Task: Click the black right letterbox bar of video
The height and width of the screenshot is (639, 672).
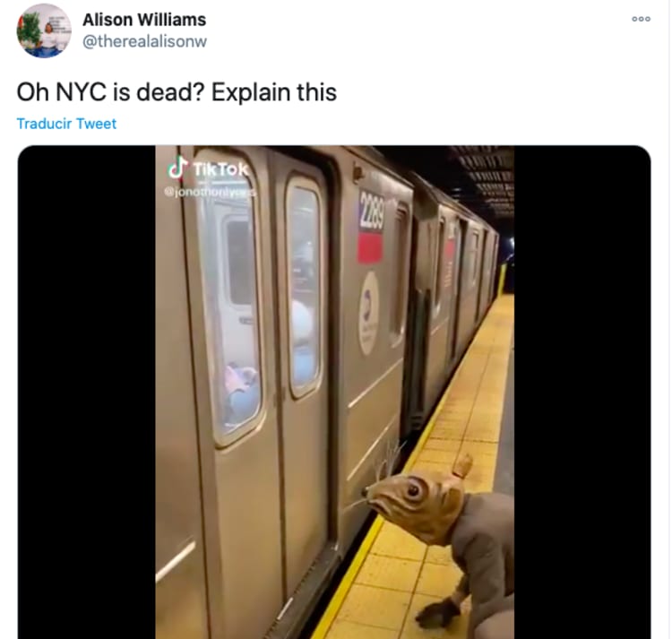Action: pyautogui.click(x=582, y=393)
